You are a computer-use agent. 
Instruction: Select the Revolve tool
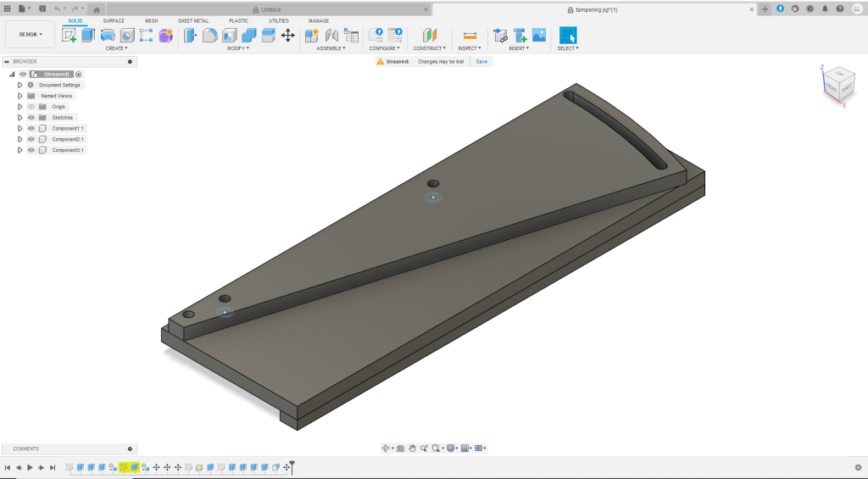pyautogui.click(x=108, y=36)
